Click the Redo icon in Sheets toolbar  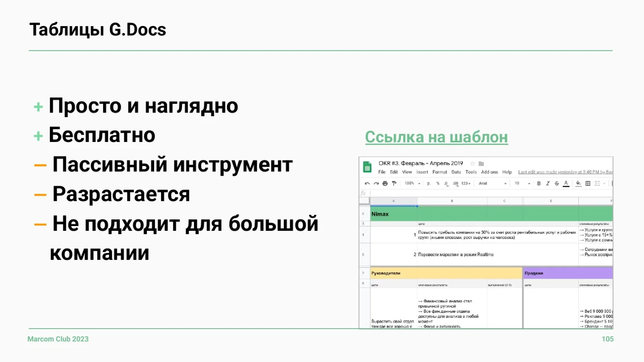[376, 183]
